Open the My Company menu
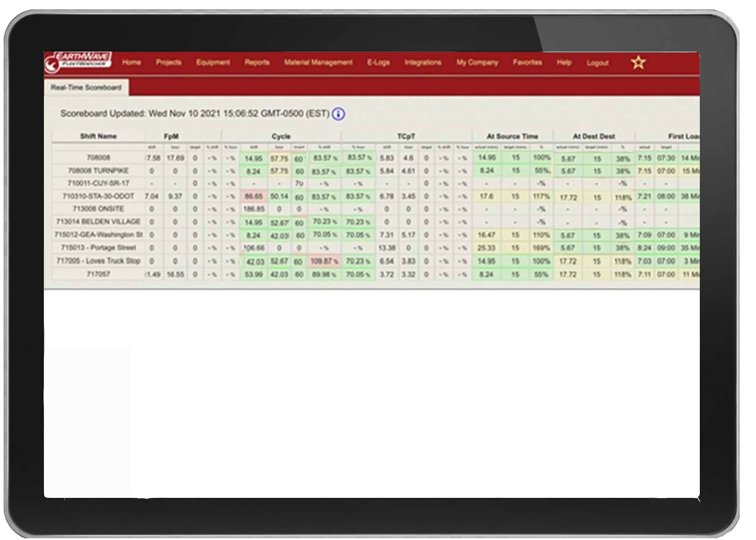The image size is (756, 540). (477, 62)
